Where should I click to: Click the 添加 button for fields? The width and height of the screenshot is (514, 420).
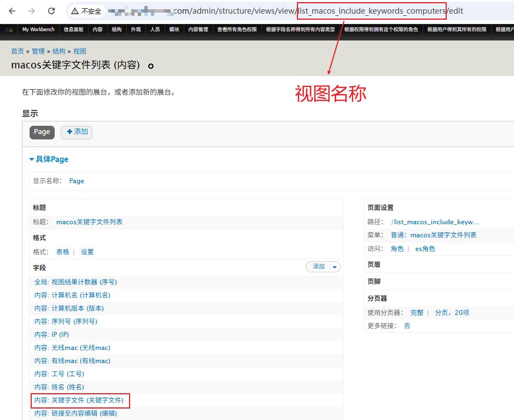click(x=318, y=267)
